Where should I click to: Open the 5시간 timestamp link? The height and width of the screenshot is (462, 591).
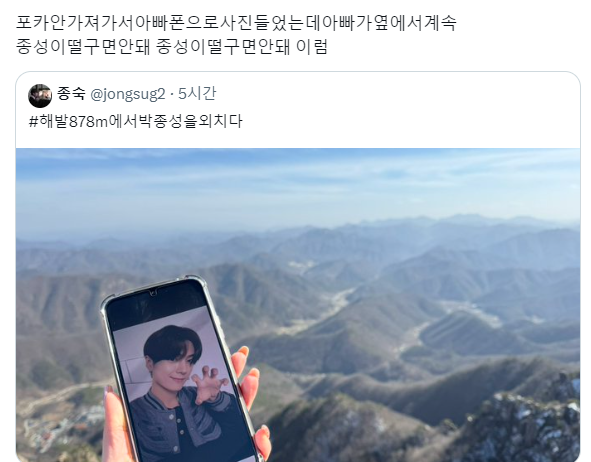pos(197,93)
